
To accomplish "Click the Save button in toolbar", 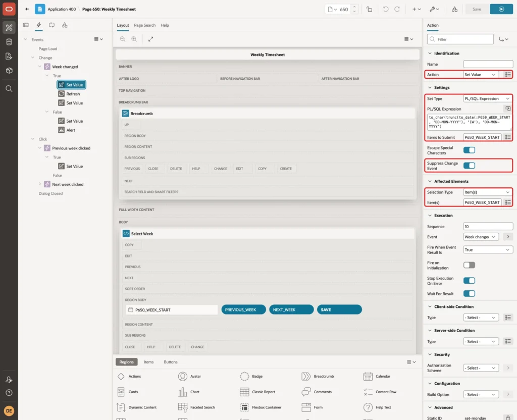I will click(x=477, y=9).
